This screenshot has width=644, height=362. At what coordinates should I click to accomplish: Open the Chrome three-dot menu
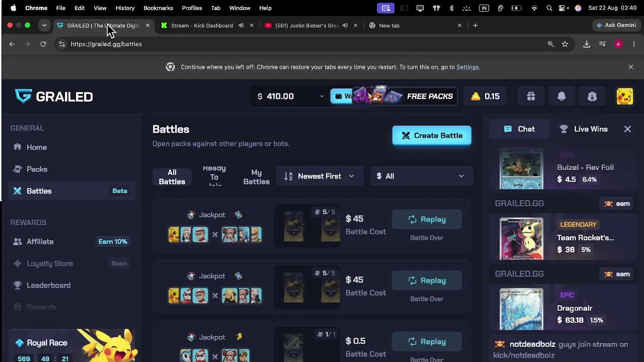(x=634, y=44)
